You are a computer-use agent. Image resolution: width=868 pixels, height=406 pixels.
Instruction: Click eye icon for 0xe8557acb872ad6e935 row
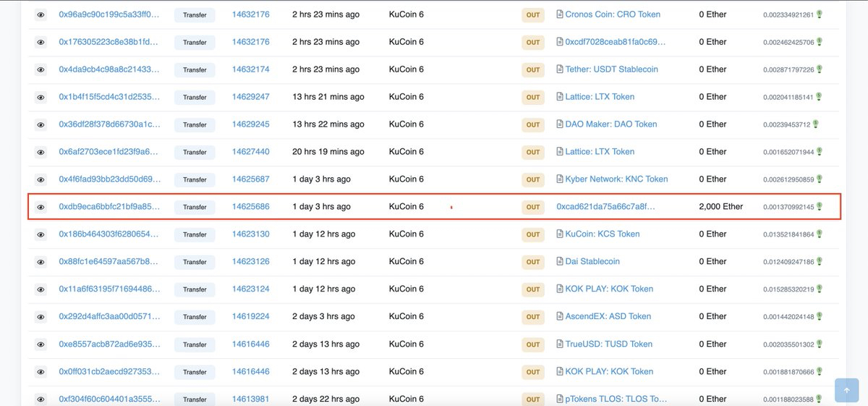pos(41,344)
